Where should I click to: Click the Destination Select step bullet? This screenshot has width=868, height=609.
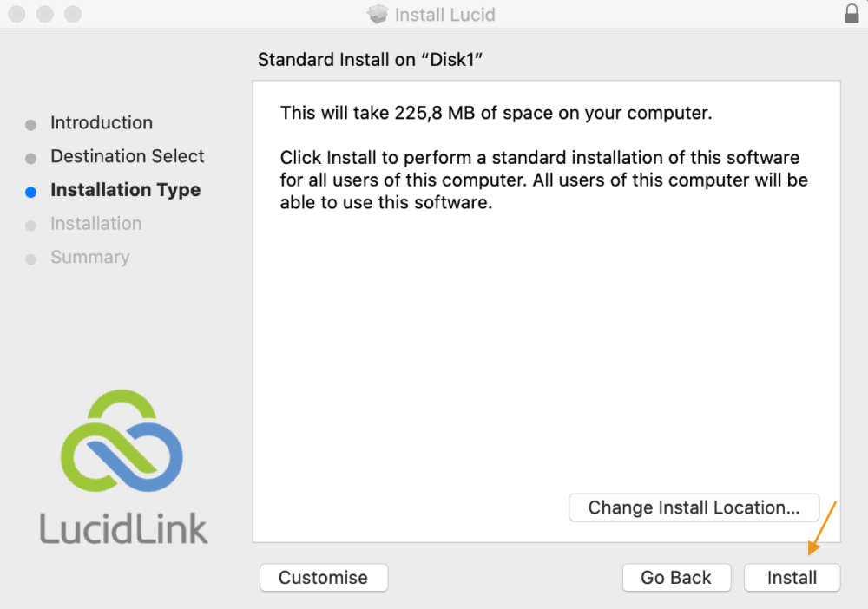[x=31, y=159]
